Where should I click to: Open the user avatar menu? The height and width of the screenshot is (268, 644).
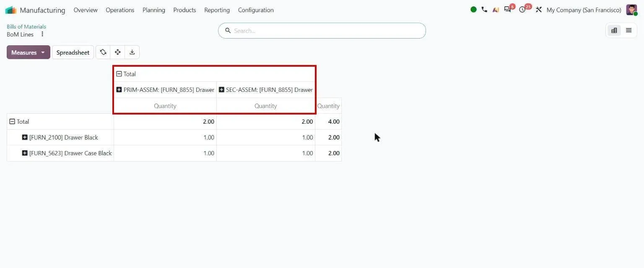(x=631, y=10)
